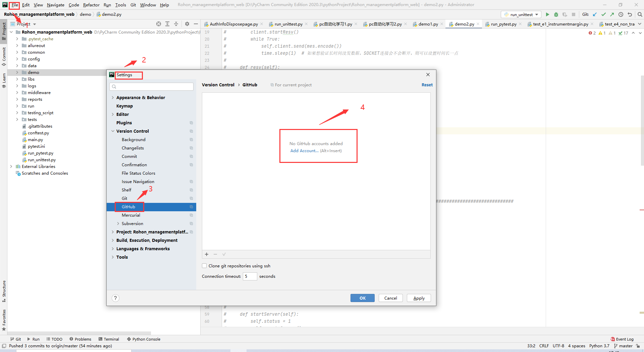This screenshot has height=352, width=644.
Task: Apply the settings changes
Action: [x=419, y=298]
